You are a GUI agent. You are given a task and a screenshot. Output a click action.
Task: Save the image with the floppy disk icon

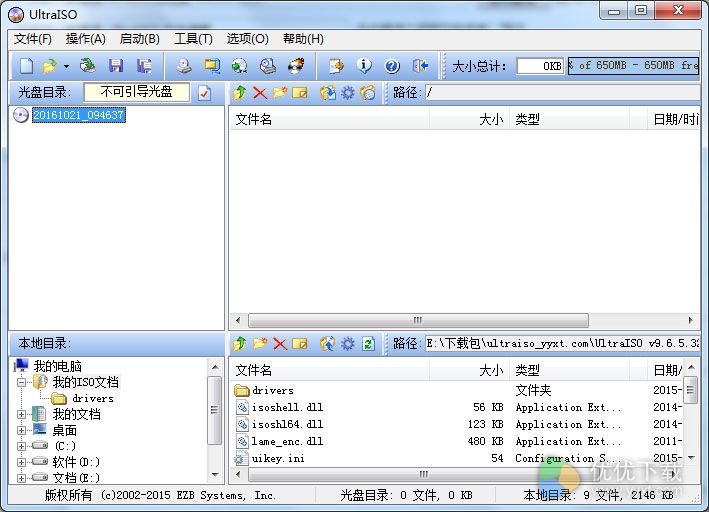(x=116, y=66)
